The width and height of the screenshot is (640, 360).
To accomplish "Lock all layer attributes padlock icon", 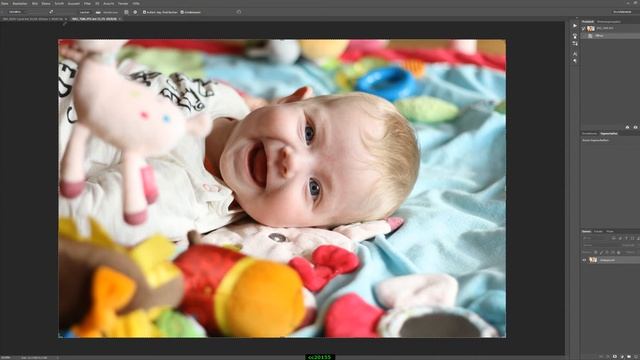I will [x=618, y=252].
